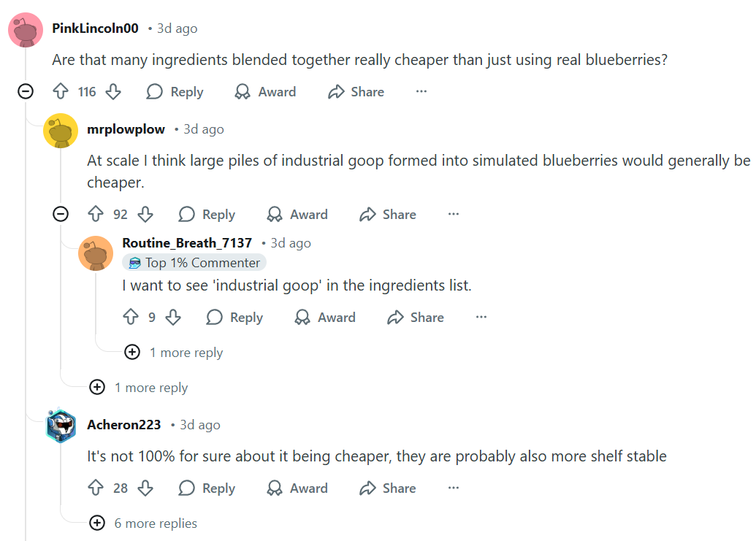Upvote Acheron223's shelf stable comment

[x=96, y=488]
